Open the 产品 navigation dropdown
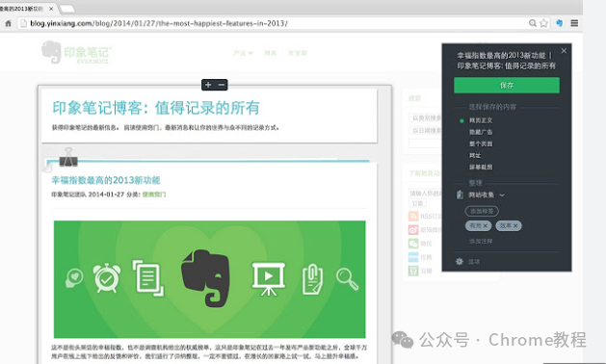Viewport: 606px width, 364px height. [x=243, y=53]
